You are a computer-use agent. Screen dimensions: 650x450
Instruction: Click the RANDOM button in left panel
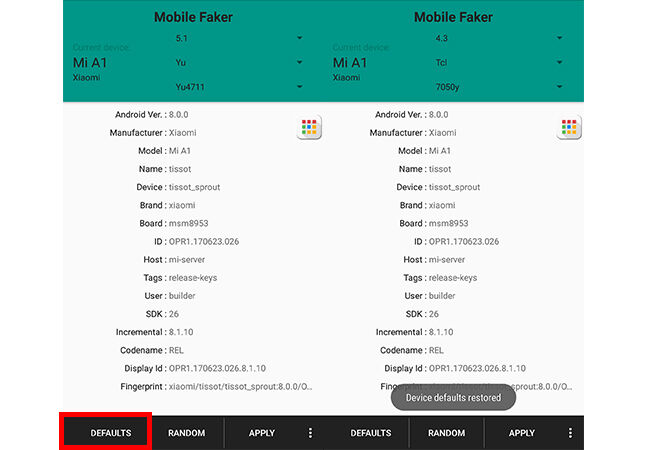(x=187, y=433)
